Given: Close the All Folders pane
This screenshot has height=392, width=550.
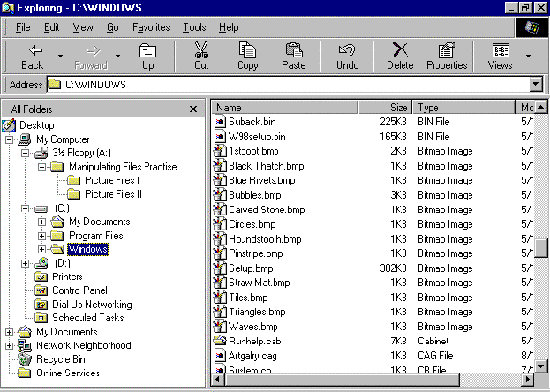Looking at the screenshot, I should tap(193, 109).
